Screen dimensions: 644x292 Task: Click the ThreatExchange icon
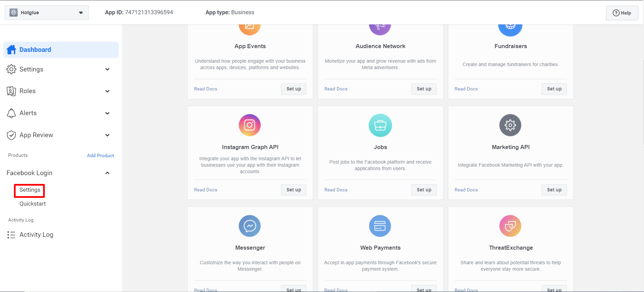pos(510,226)
